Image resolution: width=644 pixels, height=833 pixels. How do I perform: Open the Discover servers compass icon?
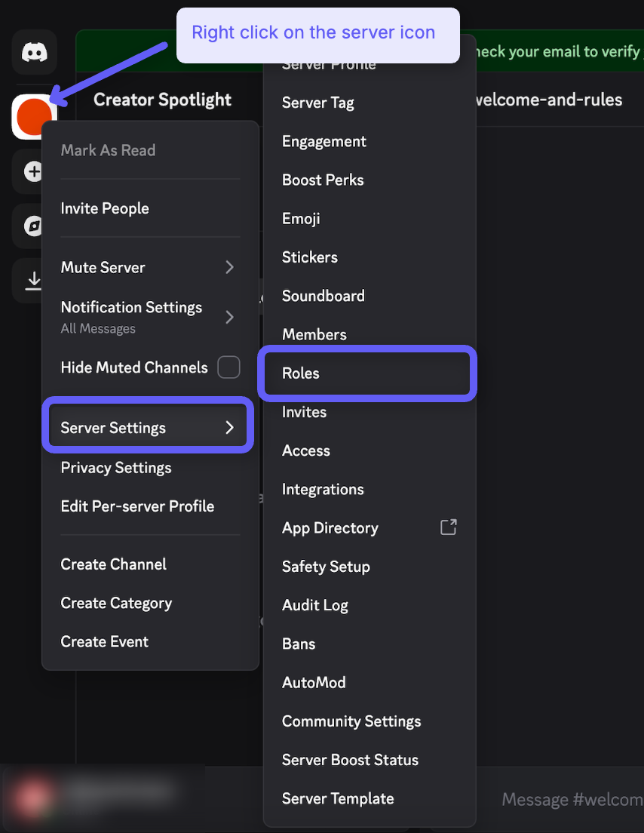(32, 226)
